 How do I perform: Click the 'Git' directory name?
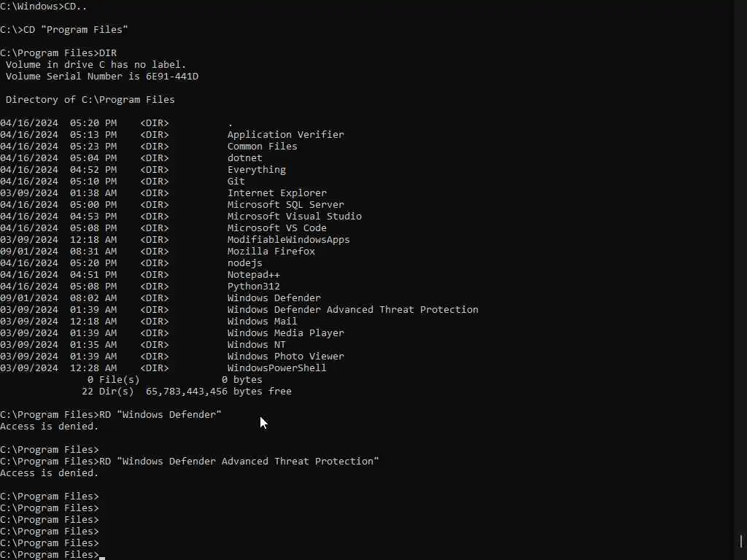[x=236, y=182]
